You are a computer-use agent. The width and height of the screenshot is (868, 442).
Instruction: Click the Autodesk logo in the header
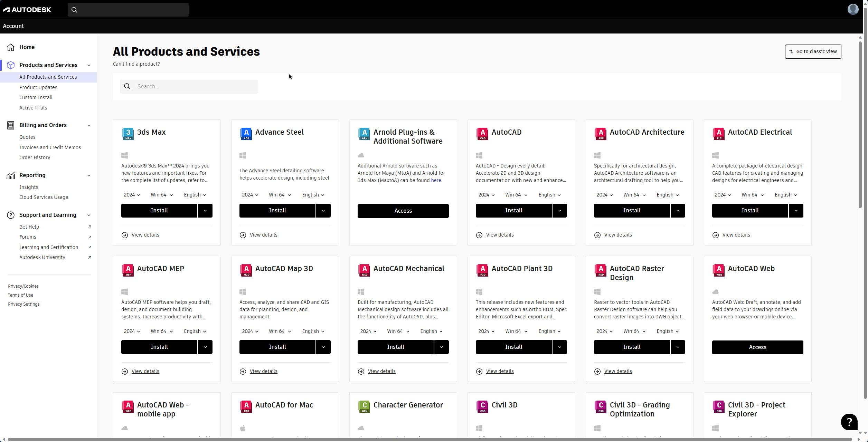(27, 10)
